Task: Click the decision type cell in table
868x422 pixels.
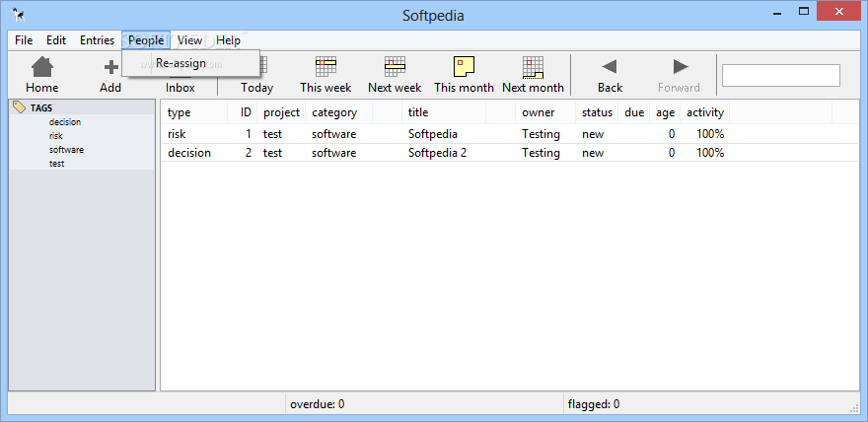Action: 188,153
